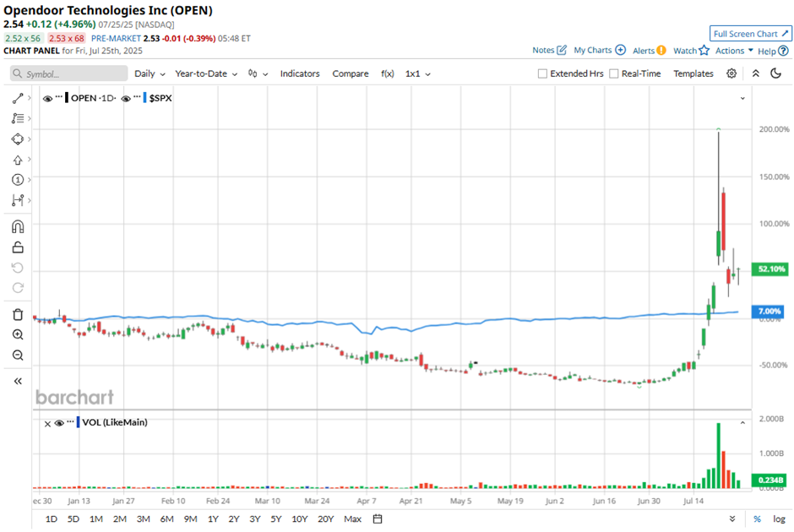Click the VOL indicator color swatch
Viewport: 794px width, 532px height.
(78, 422)
